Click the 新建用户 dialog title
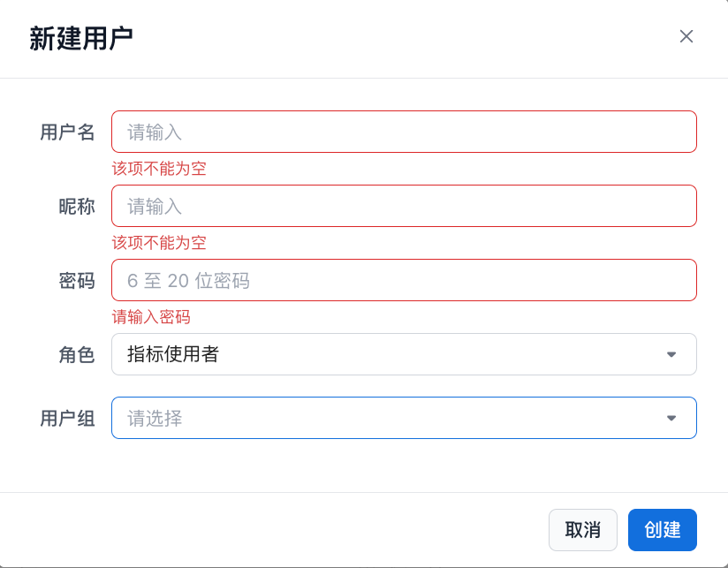This screenshot has height=568, width=728. [81, 38]
